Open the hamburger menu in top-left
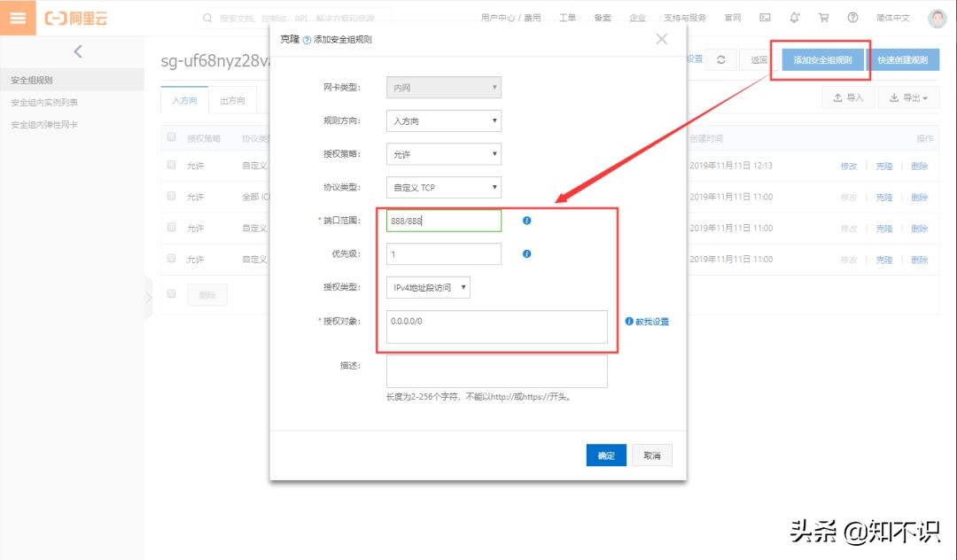 coord(18,18)
